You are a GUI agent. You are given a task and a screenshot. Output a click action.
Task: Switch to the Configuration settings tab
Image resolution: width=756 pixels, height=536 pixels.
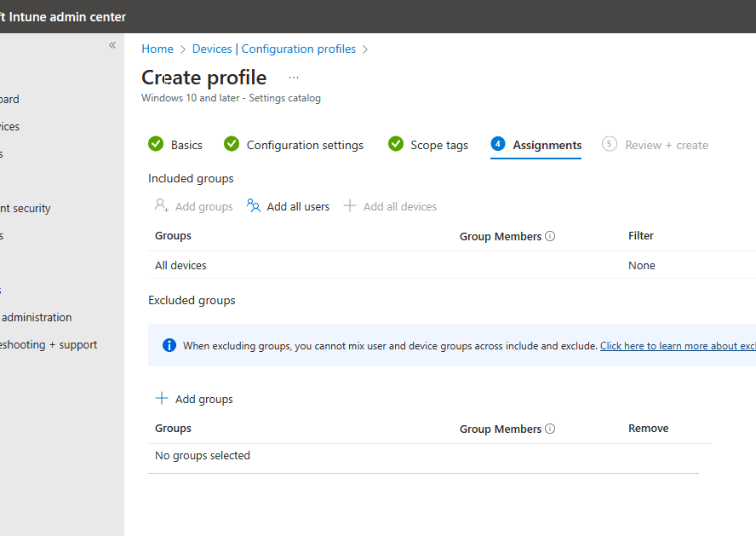pos(304,145)
